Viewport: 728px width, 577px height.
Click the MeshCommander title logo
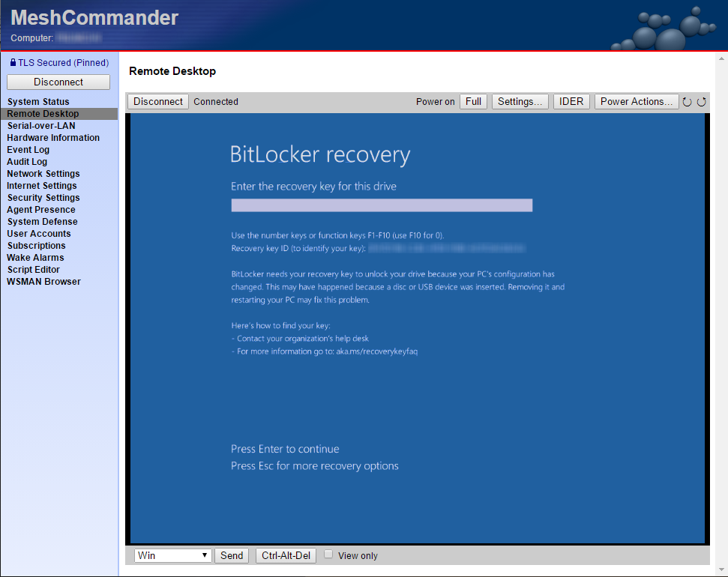click(x=94, y=18)
